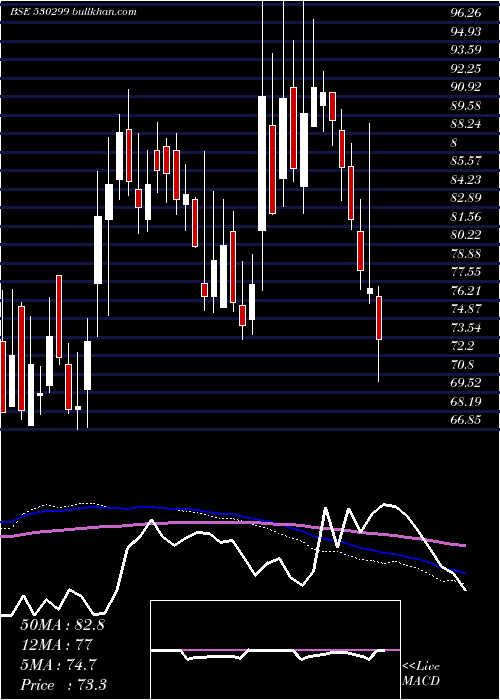Select the last red candlestick near 74.87

(379, 318)
